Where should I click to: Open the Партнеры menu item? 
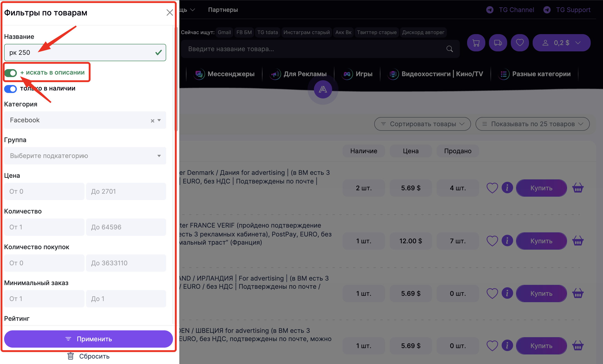[x=223, y=10]
